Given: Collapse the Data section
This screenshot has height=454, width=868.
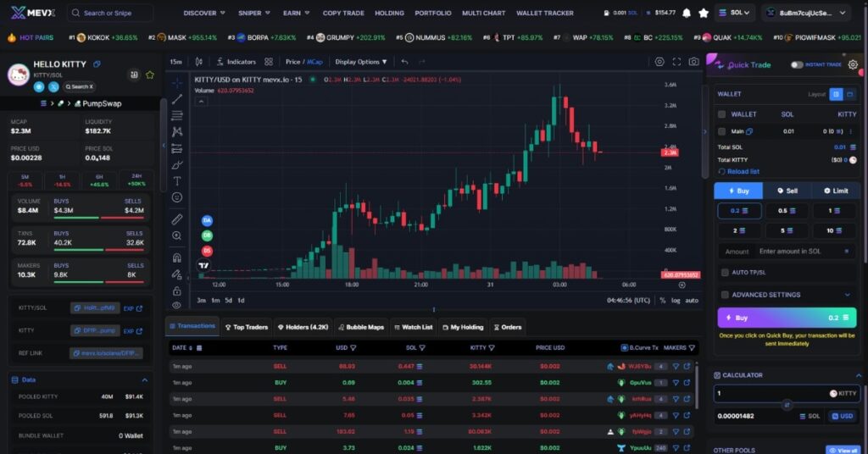Looking at the screenshot, I should 144,380.
